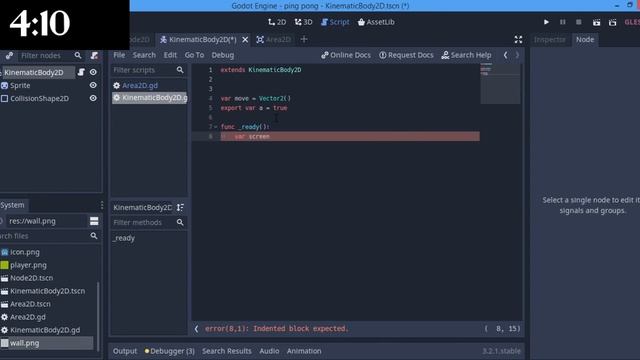The image size is (640, 360).
Task: Open the script editor Debug menu
Action: (x=223, y=55)
